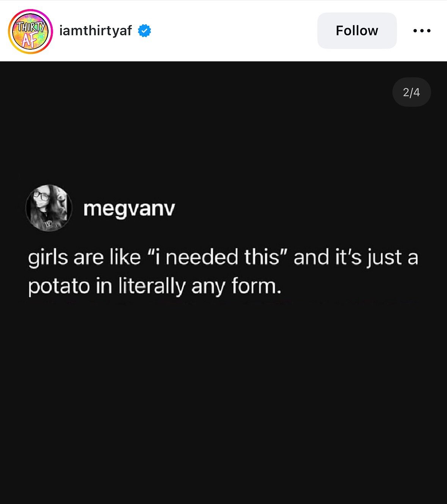The width and height of the screenshot is (447, 504).
Task: Click the word 'THIRTY' in the profile logo
Action: click(x=30, y=27)
